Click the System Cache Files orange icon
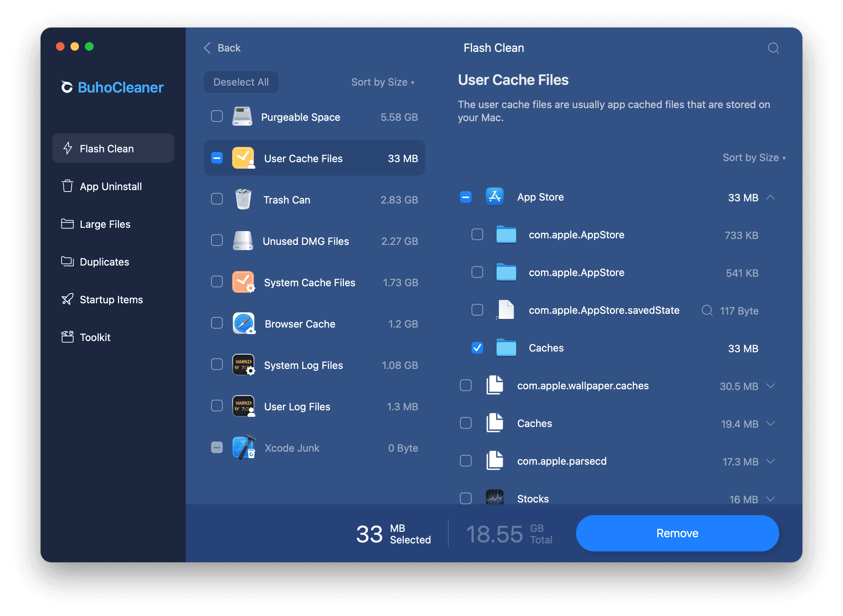843x616 pixels. pyautogui.click(x=243, y=282)
